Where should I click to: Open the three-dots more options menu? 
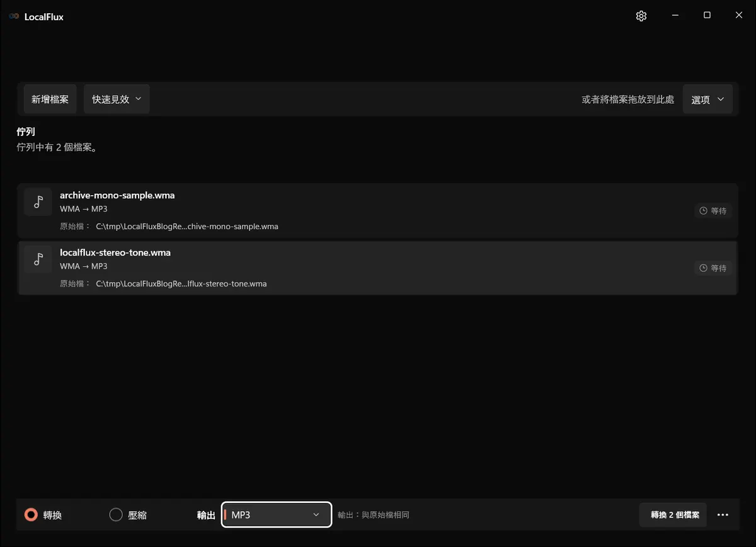tap(723, 515)
